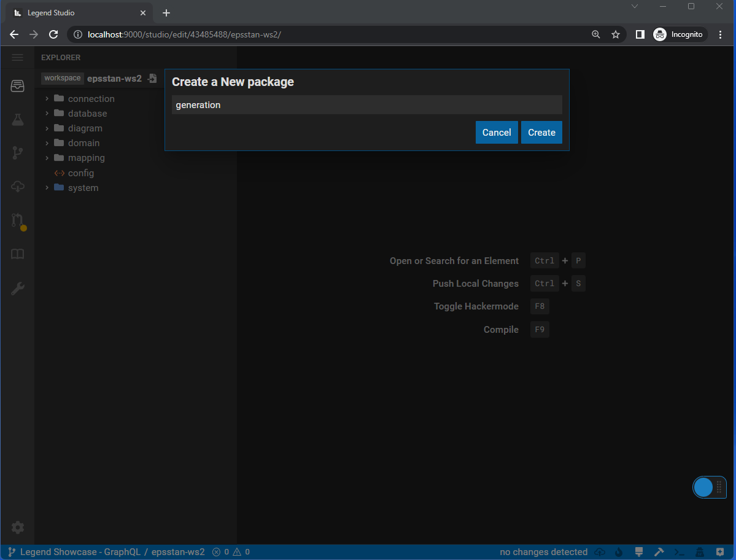This screenshot has width=736, height=560.
Task: Open the activity bar hamburger menu
Action: pos(17,57)
